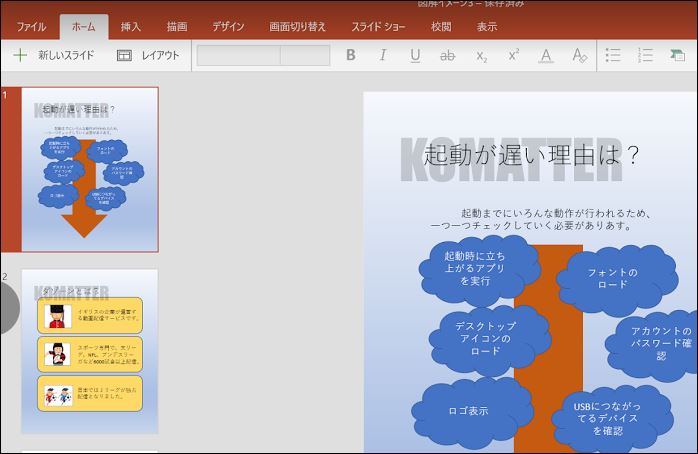Click the slide title 起動が遅い理由は？
Screen dimensions: 698x454
(532, 155)
